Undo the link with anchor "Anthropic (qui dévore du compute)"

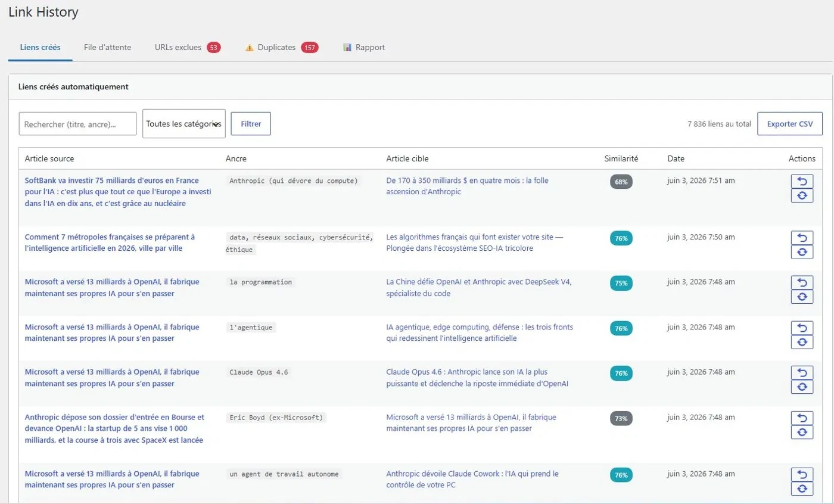[802, 182]
